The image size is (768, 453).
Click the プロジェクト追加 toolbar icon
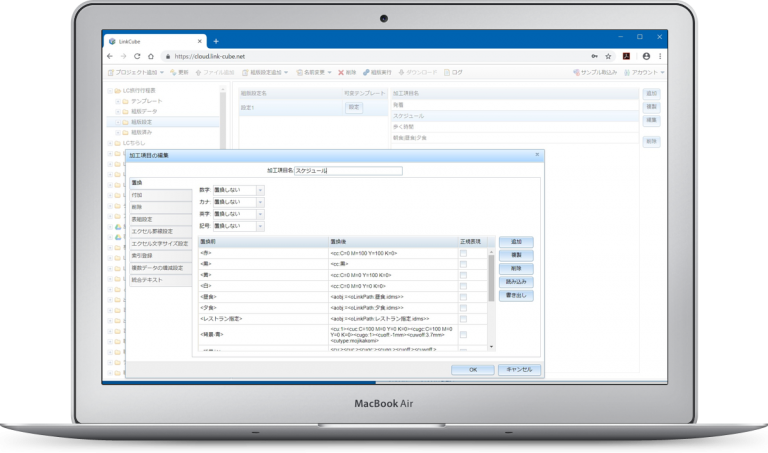pos(109,73)
